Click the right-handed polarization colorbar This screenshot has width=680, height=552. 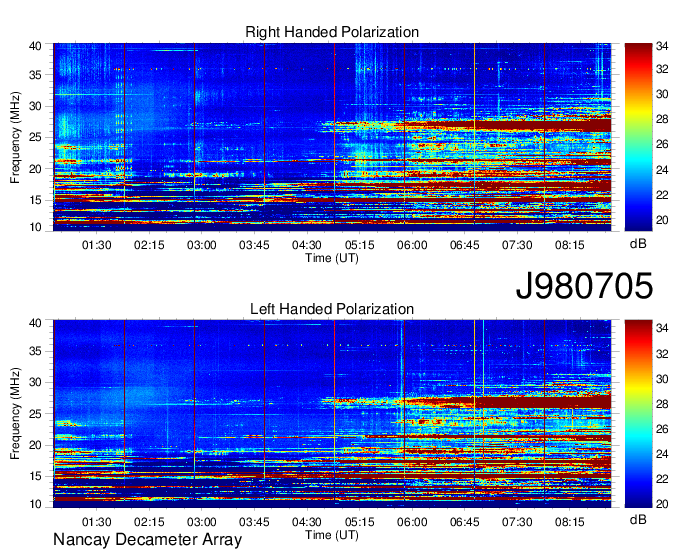(x=638, y=137)
